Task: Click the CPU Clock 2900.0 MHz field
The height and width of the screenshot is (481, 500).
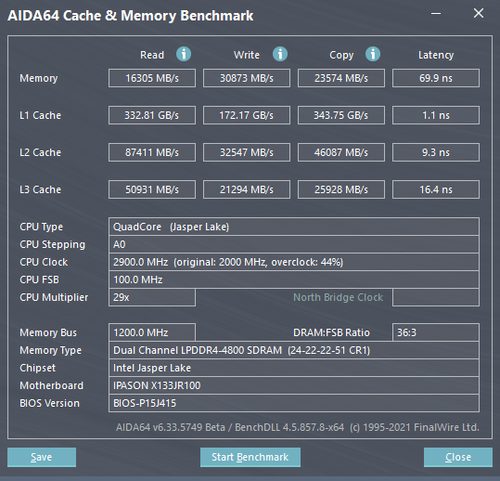Action: pyautogui.click(x=294, y=262)
